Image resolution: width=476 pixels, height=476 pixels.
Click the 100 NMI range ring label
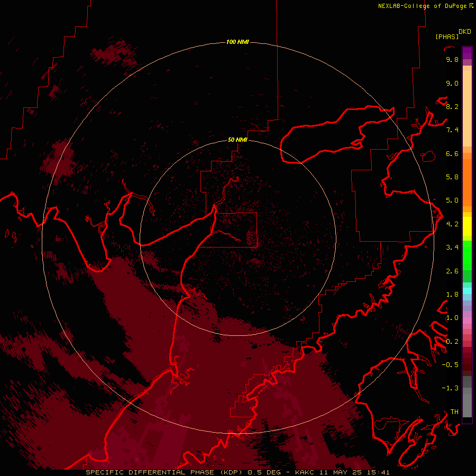[x=237, y=42]
